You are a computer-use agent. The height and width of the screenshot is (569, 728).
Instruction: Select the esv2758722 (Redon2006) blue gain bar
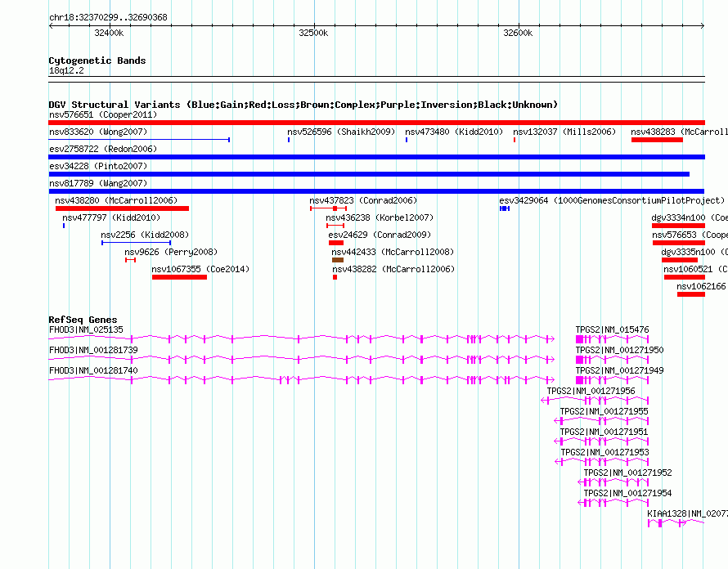[376, 157]
